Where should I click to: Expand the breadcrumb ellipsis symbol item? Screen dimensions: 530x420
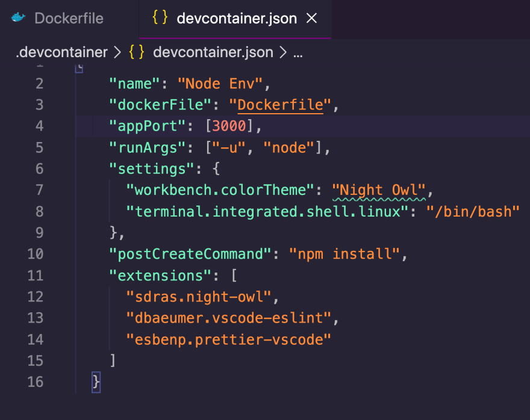tap(298, 54)
